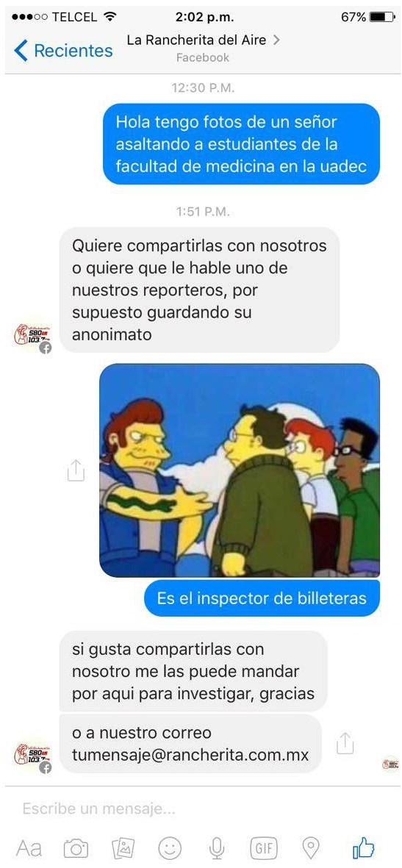The width and height of the screenshot is (402, 868).
Task: Tap the battery indicator in status bar
Action: coord(382,17)
